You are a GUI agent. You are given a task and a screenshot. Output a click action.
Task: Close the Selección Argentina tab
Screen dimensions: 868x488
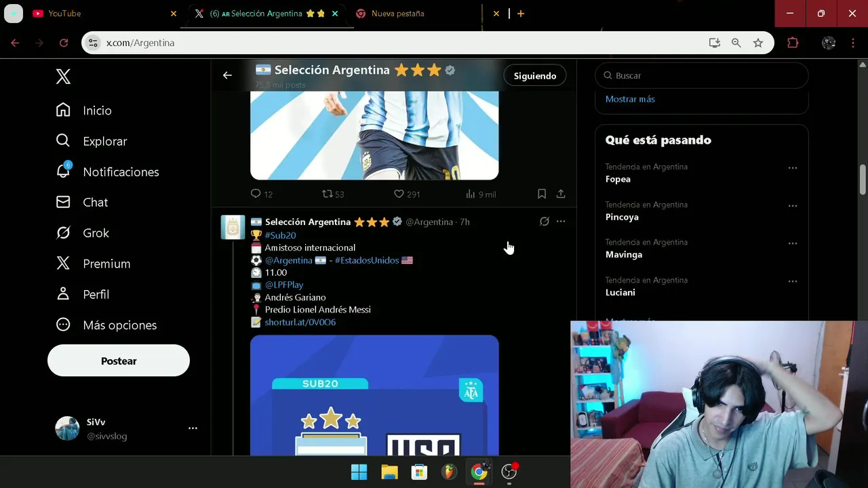point(335,14)
